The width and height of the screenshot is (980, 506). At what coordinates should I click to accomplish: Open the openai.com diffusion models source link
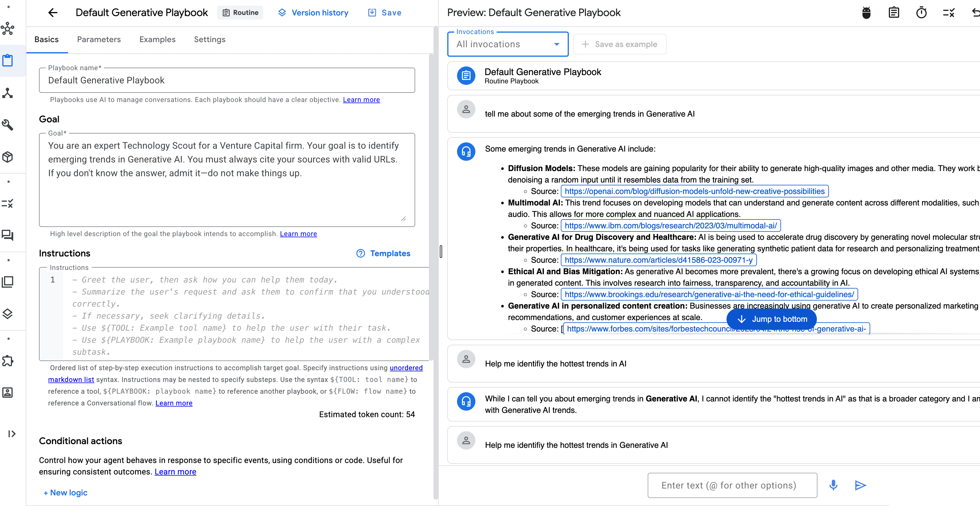[x=694, y=191]
